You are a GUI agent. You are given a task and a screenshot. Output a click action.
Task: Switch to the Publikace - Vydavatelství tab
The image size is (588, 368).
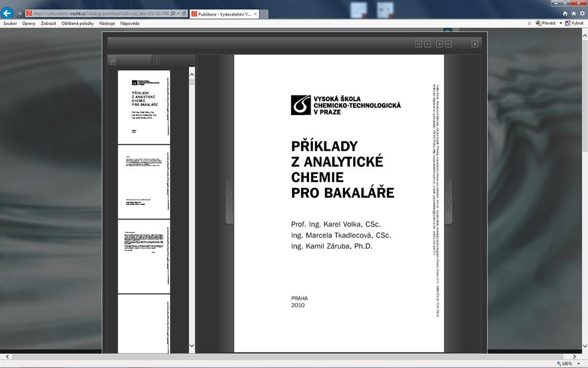[225, 14]
